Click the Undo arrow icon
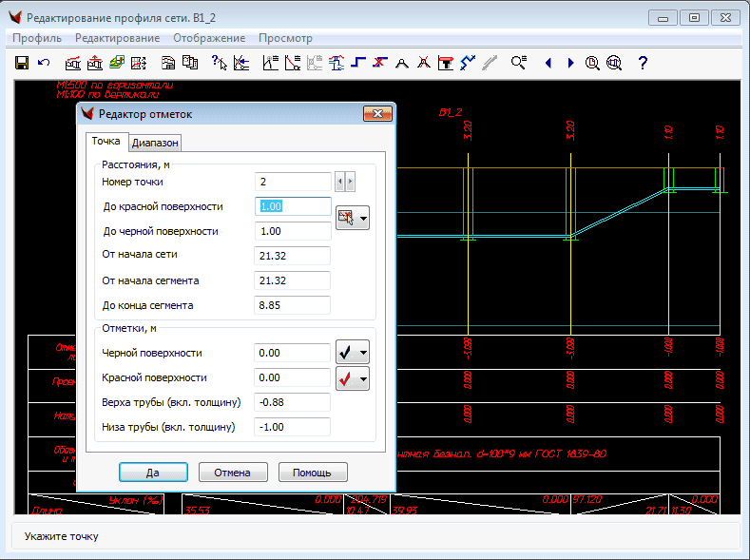Viewport: 750px width, 560px height. (44, 64)
